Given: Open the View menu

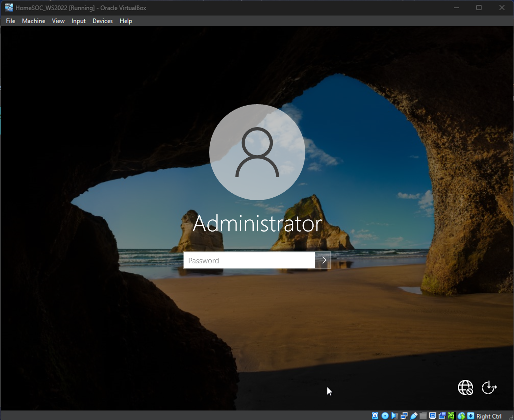Looking at the screenshot, I should (58, 21).
